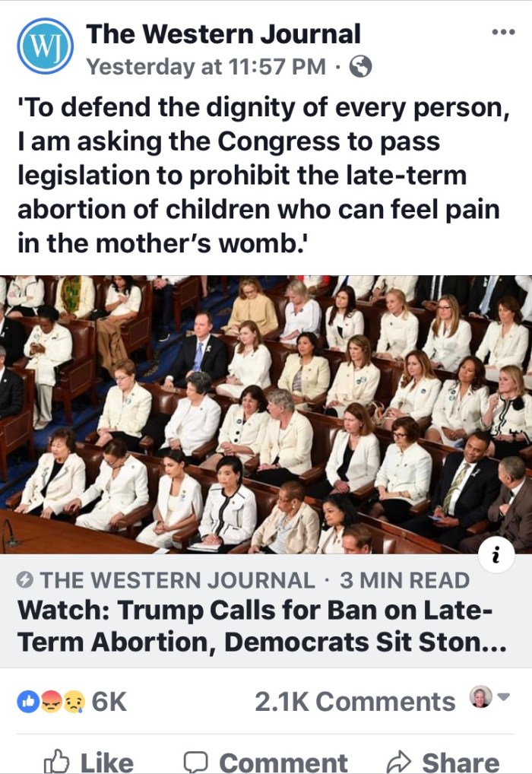The height and width of the screenshot is (774, 532).
Task: Click the blue like reaction icon
Action: [x=28, y=702]
